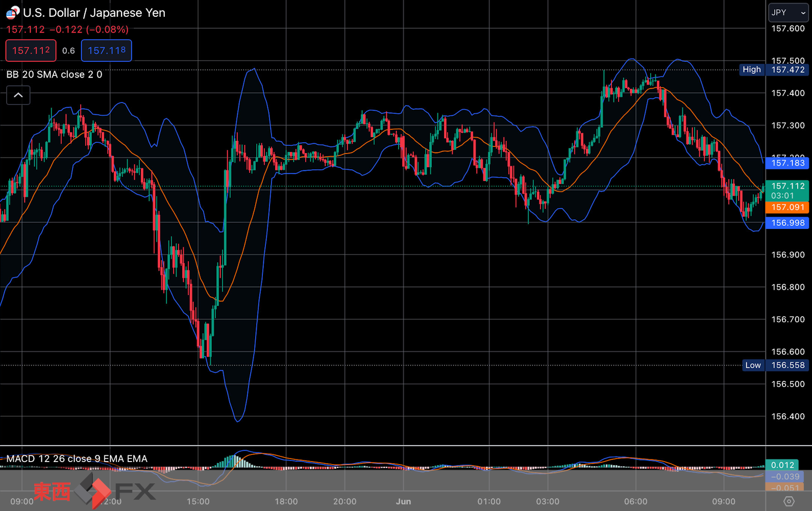This screenshot has height=511, width=812.
Task: Click the blue upper band 157.183 label
Action: (787, 163)
